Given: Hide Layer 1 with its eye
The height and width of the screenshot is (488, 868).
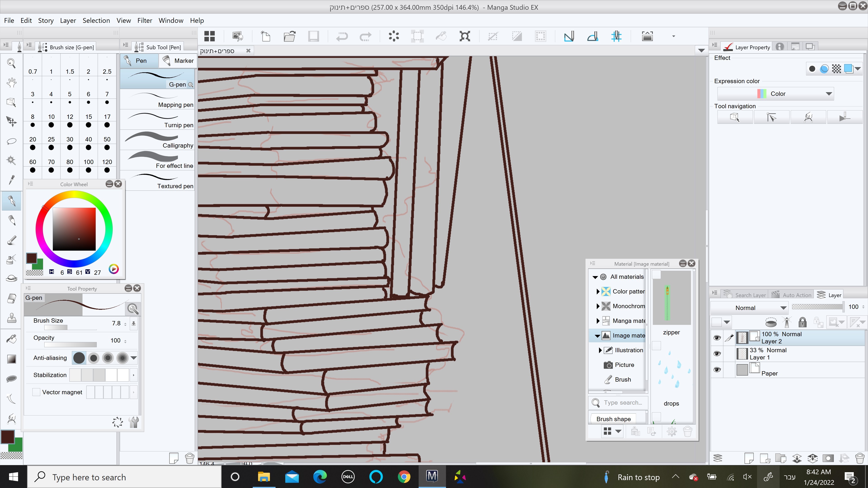Looking at the screenshot, I should click(x=717, y=354).
